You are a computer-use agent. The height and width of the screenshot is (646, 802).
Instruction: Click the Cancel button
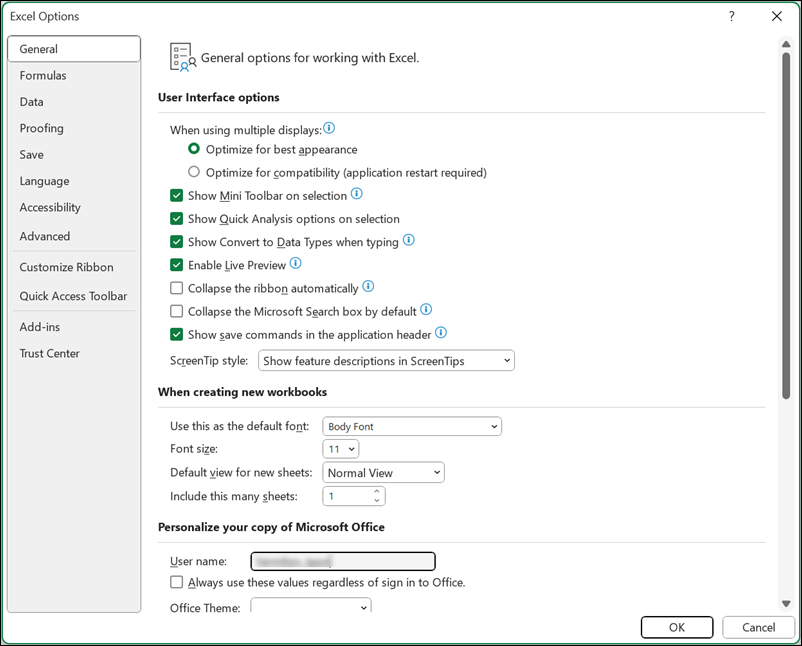(x=759, y=627)
